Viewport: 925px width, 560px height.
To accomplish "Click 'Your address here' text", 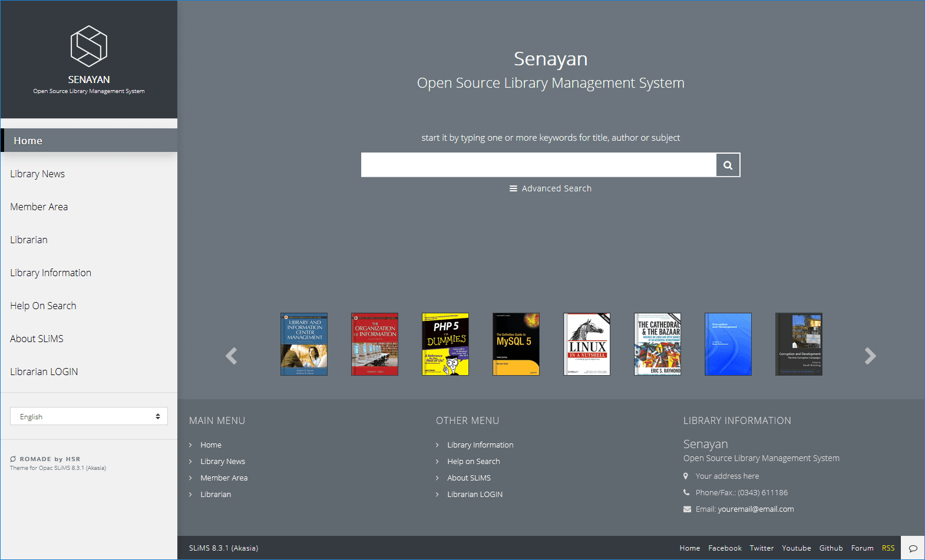I will click(x=727, y=476).
